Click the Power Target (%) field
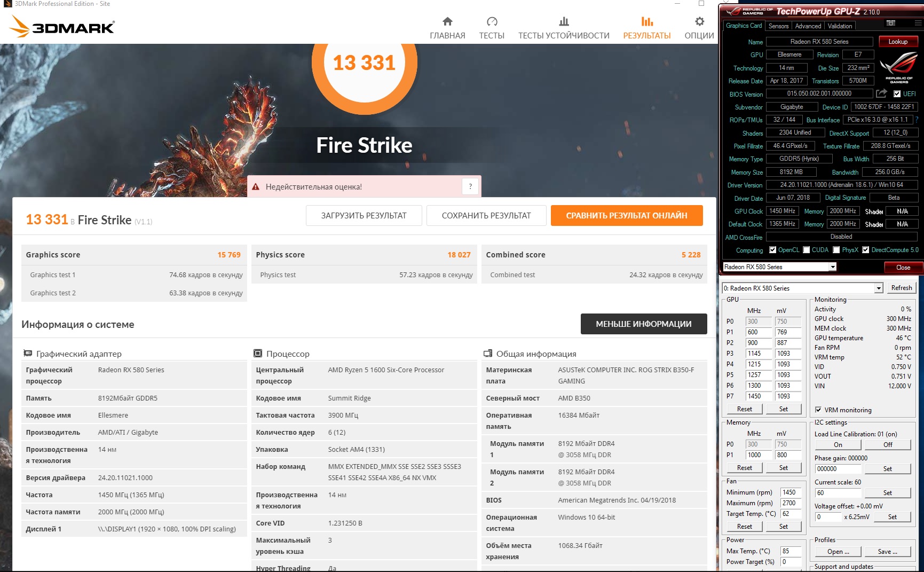 791,562
